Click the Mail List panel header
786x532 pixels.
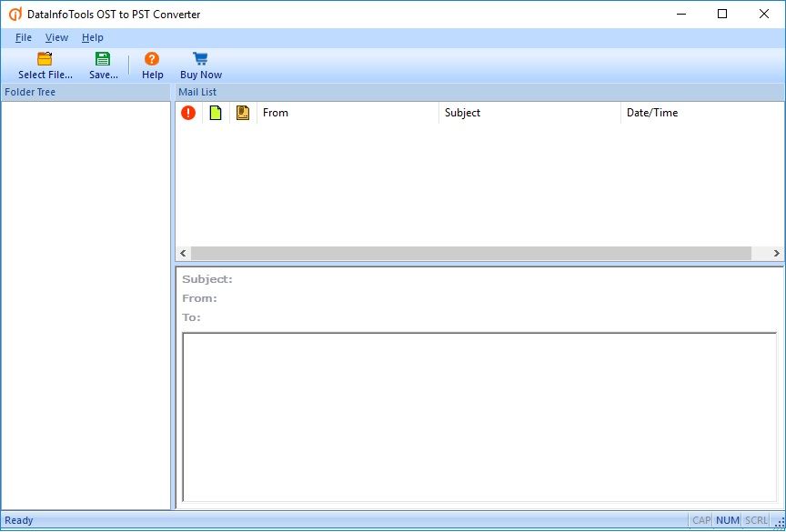[479, 92]
